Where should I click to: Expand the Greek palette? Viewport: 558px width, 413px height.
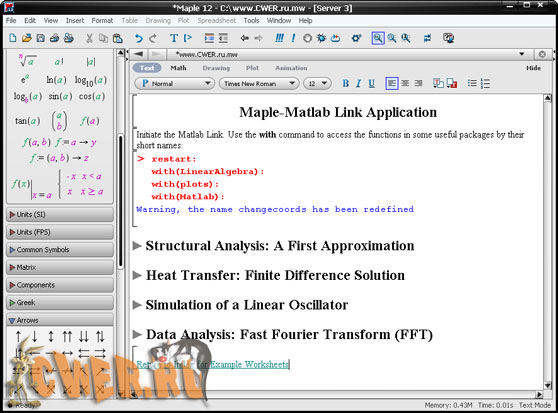[60, 302]
